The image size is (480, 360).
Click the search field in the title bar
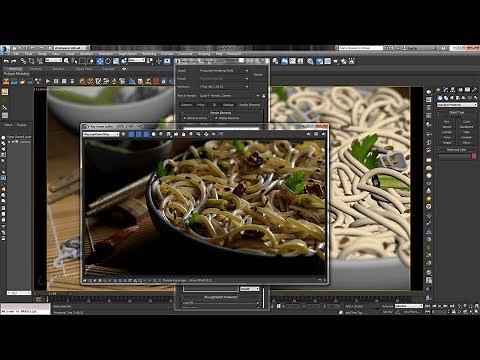point(361,48)
